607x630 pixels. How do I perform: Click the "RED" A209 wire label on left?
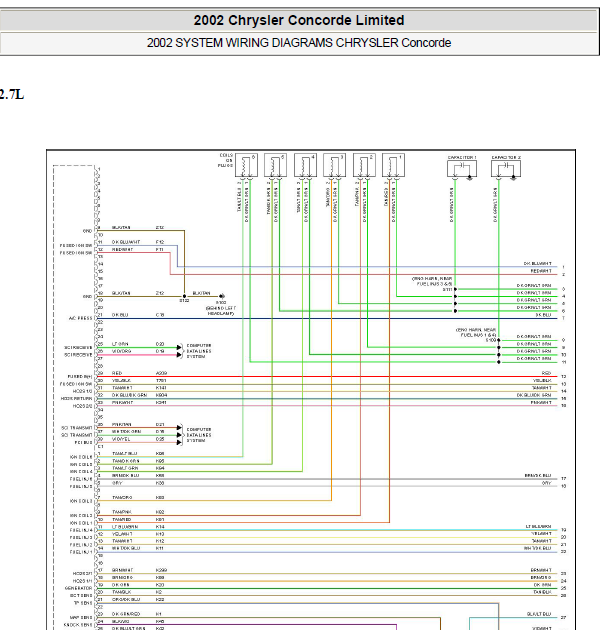tap(116, 373)
